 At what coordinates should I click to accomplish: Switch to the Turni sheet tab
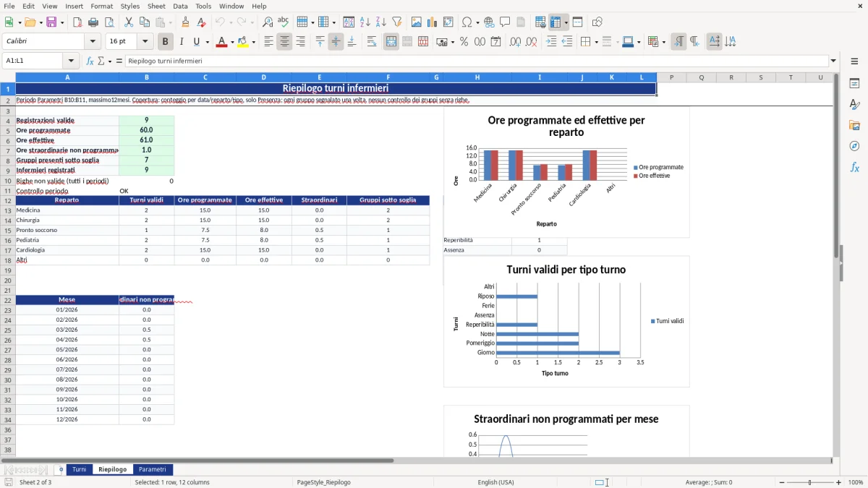coord(79,470)
